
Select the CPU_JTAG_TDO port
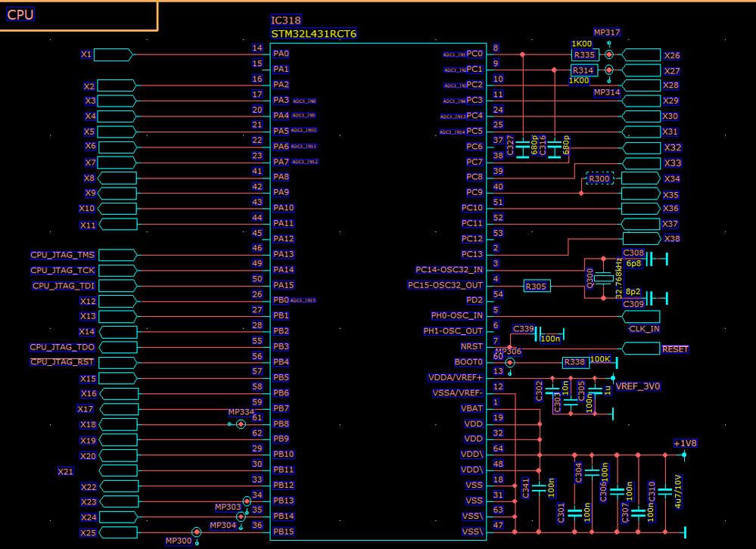click(118, 347)
